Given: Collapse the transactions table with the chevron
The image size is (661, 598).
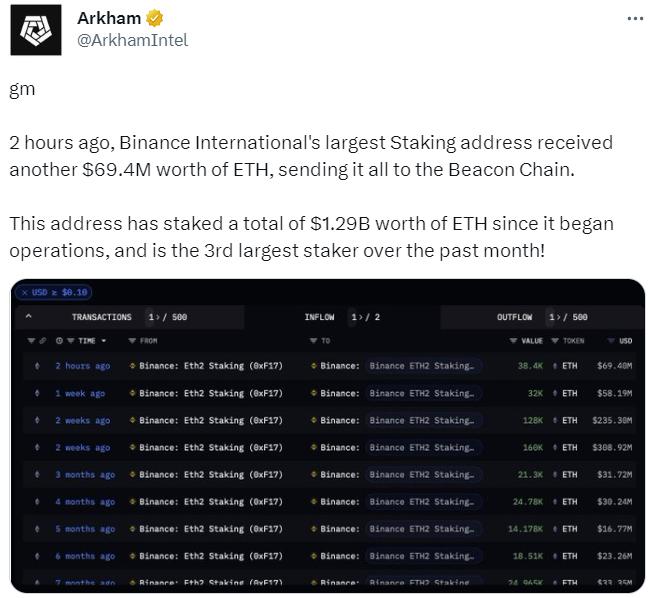Looking at the screenshot, I should (x=29, y=317).
